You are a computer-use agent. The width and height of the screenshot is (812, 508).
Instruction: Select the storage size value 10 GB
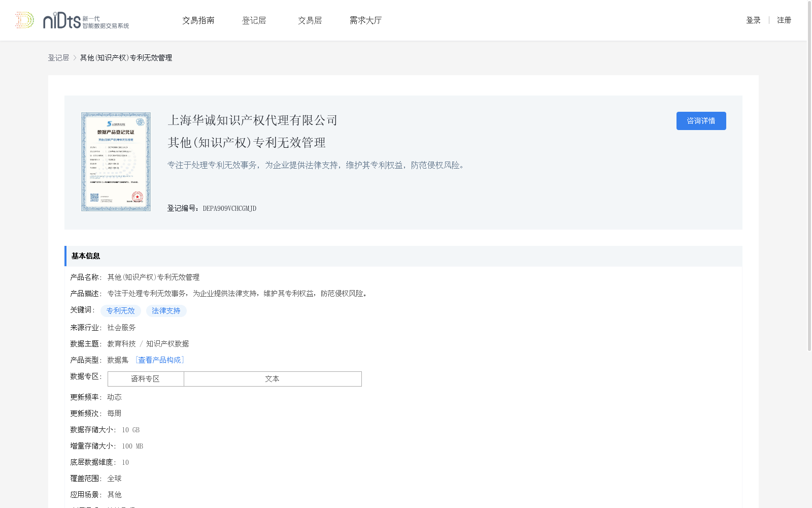130,430
